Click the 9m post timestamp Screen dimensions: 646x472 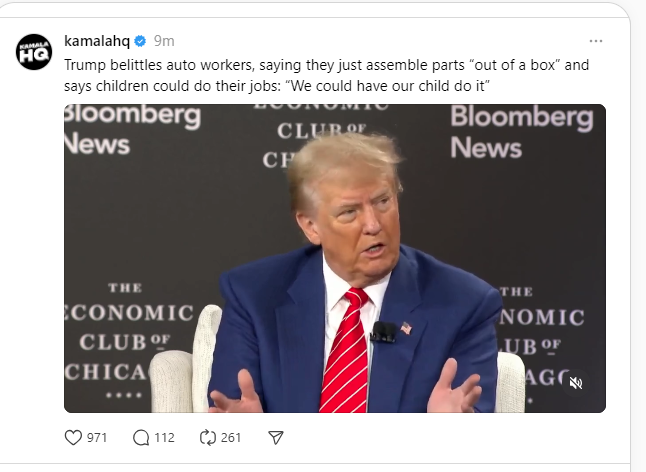(x=164, y=41)
